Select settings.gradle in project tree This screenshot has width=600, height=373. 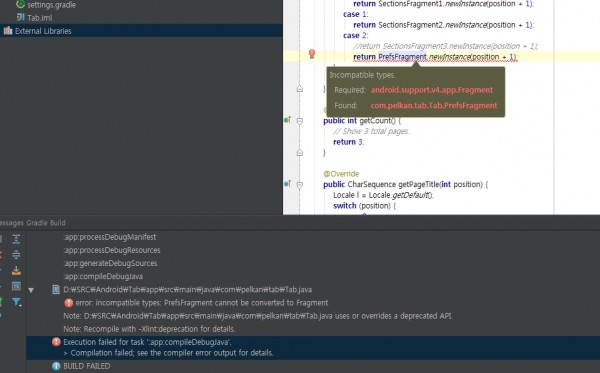click(x=51, y=5)
